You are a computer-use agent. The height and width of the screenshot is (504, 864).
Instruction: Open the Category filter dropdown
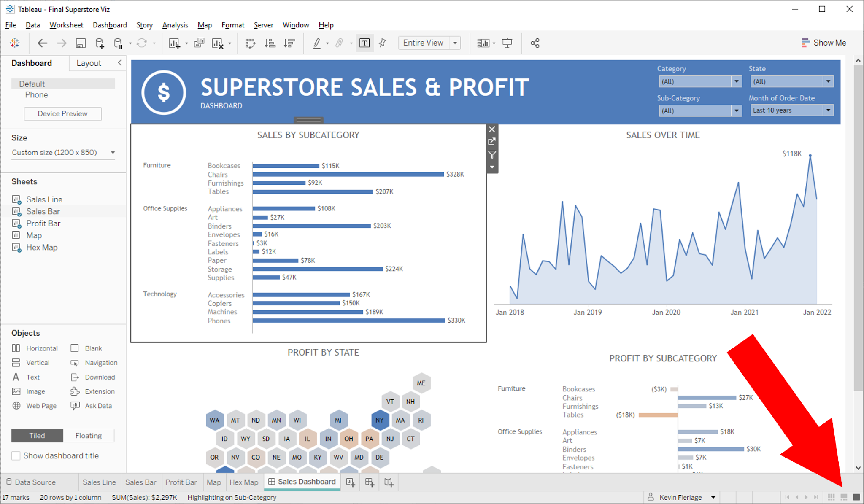point(736,81)
